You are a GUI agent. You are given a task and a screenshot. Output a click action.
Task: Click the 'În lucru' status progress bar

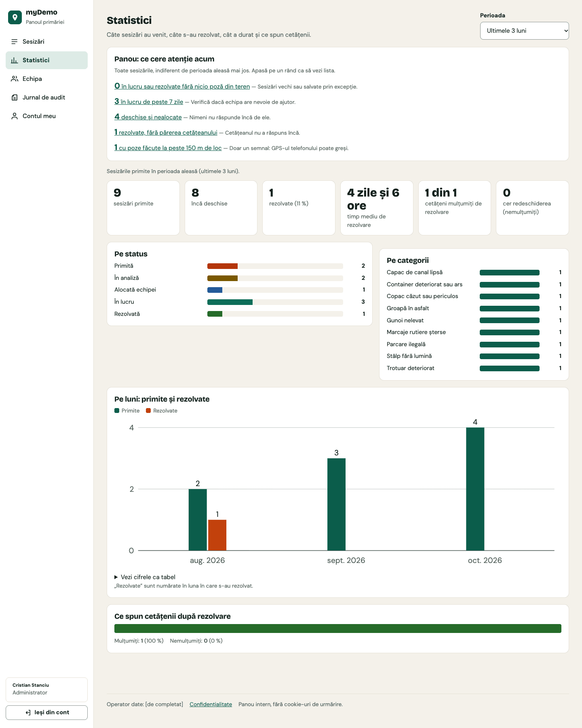click(275, 302)
